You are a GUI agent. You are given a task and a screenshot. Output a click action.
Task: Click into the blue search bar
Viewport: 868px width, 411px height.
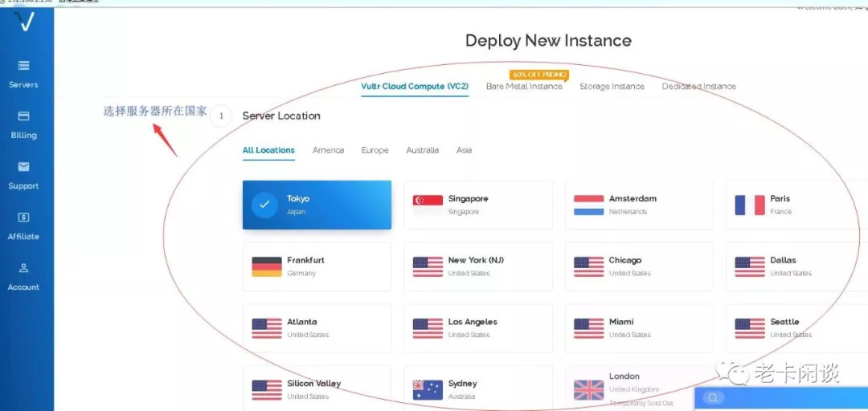tap(780, 397)
